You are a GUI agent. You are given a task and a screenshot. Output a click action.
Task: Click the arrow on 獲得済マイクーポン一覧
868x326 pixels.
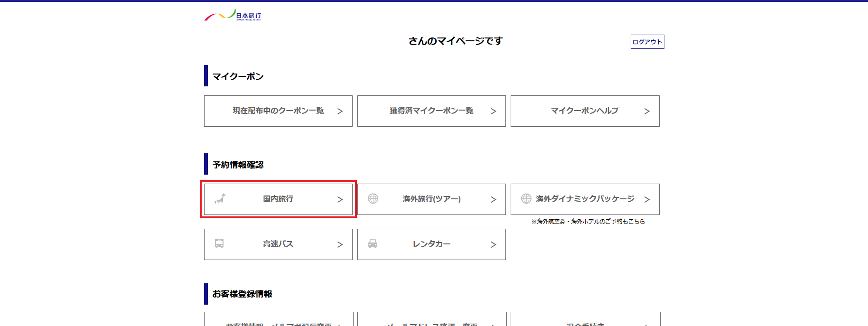[494, 112]
